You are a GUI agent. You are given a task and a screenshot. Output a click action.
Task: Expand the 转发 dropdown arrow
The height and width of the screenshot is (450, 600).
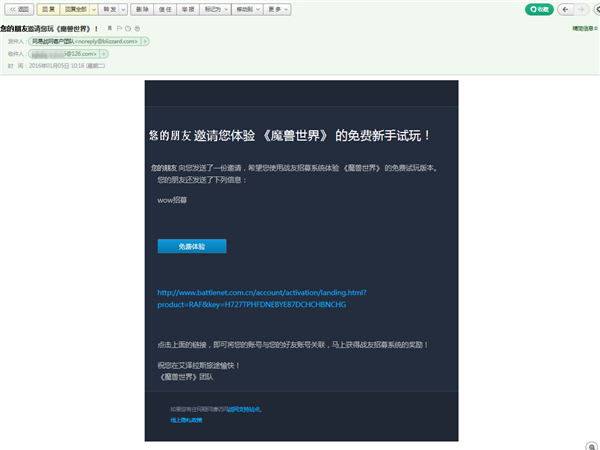click(x=123, y=9)
